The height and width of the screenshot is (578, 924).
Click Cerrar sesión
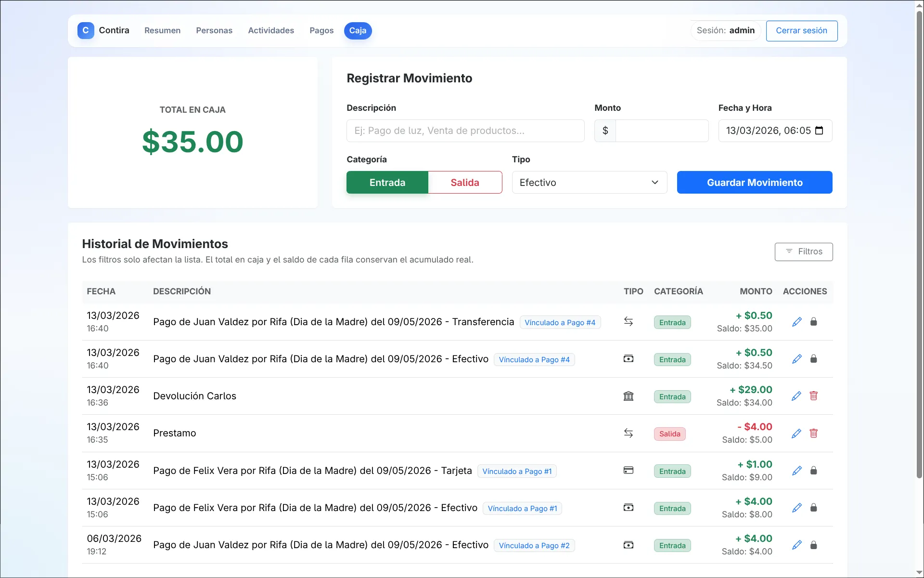802,30
